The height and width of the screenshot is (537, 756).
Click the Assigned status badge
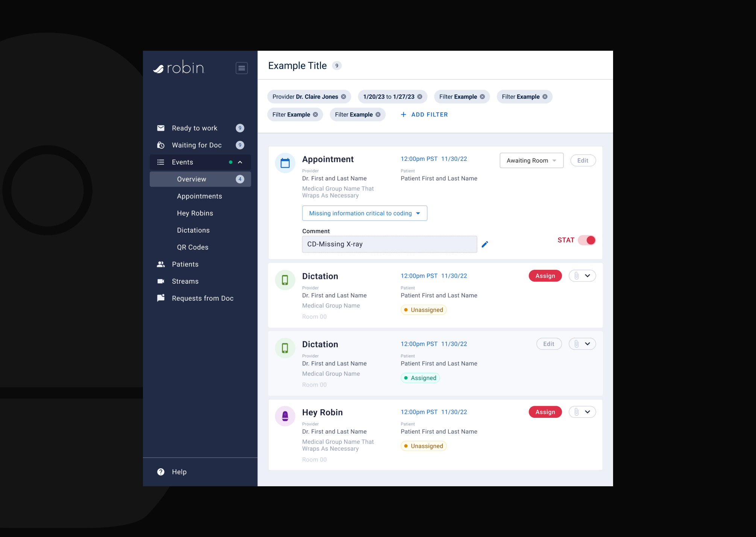[420, 378]
